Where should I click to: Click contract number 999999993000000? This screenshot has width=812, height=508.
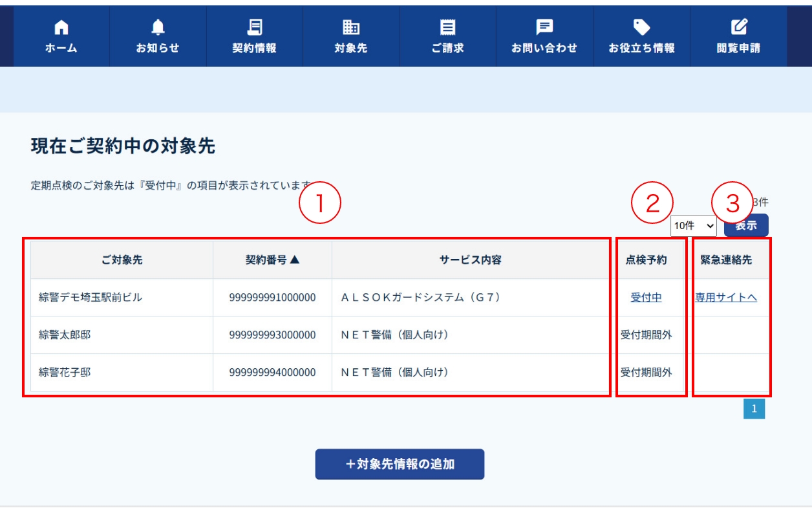click(272, 335)
